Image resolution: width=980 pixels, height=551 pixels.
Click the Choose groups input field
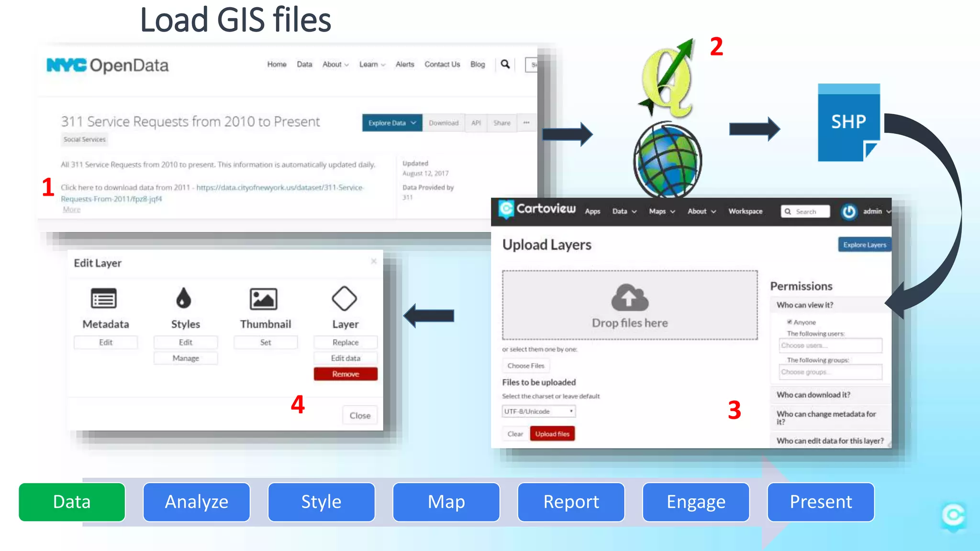tap(830, 372)
